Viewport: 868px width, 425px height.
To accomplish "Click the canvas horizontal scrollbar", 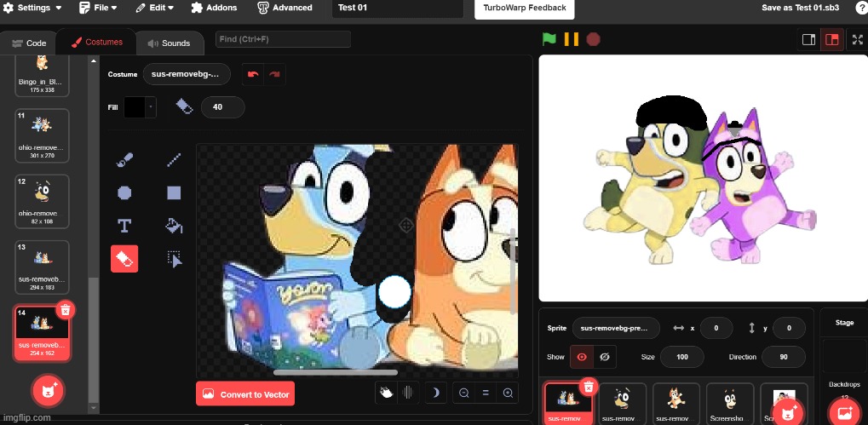I will [x=336, y=372].
